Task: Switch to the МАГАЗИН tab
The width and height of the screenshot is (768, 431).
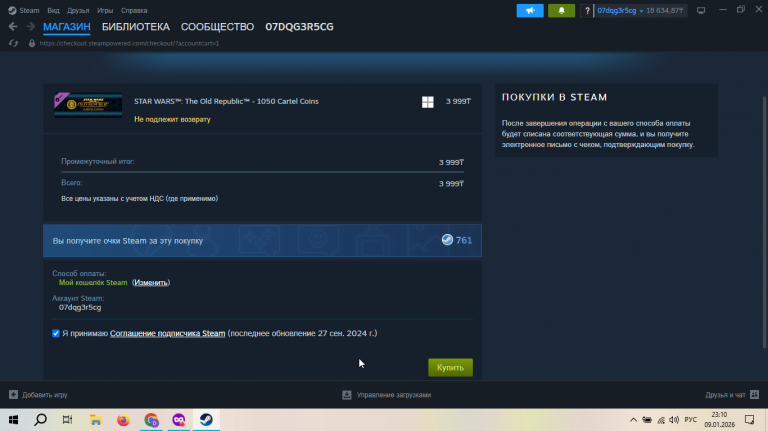Action: (x=67, y=27)
